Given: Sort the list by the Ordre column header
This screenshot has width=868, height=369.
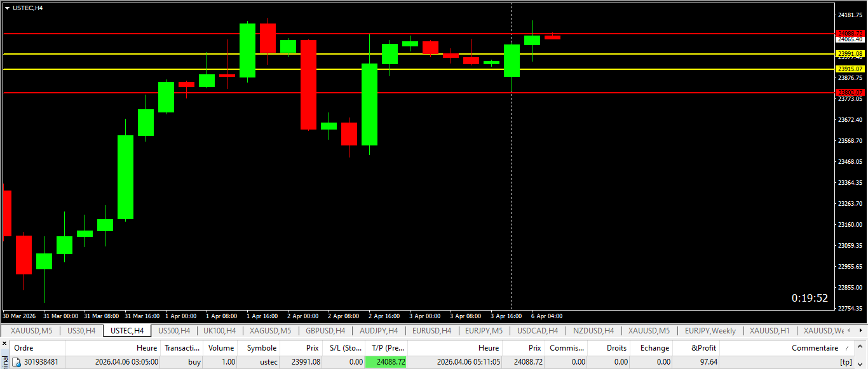Looking at the screenshot, I should tap(24, 348).
